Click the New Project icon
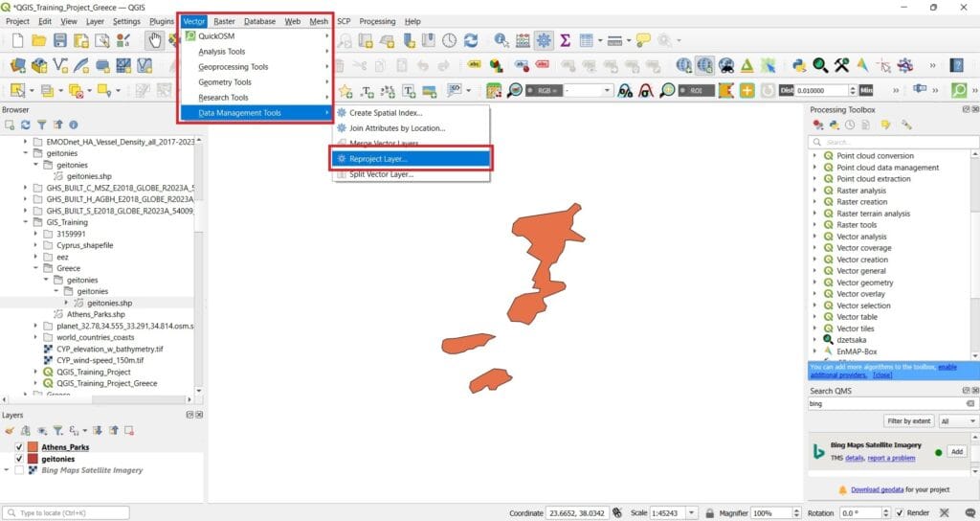Image resolution: width=980 pixels, height=521 pixels. pos(17,41)
